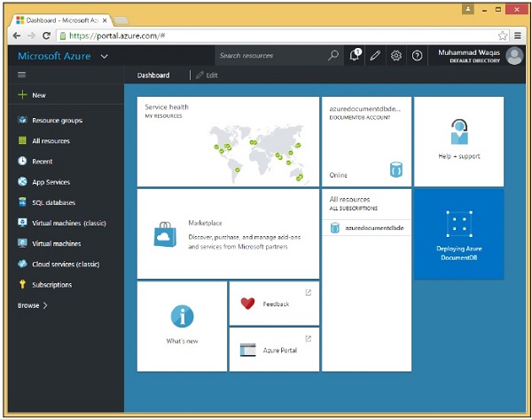This screenshot has height=419, width=532.
Task: Click the DocumentDB account database icon
Action: 396,170
